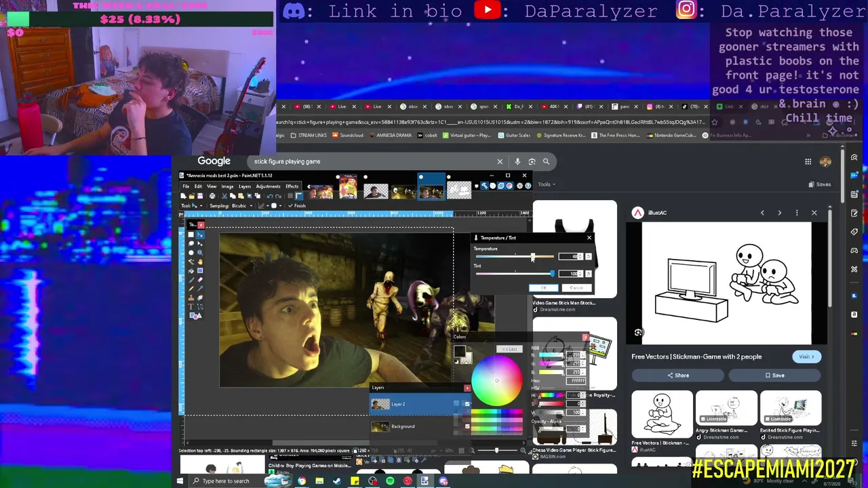Open the File menu
The width and height of the screenshot is (868, 488).
point(186,186)
